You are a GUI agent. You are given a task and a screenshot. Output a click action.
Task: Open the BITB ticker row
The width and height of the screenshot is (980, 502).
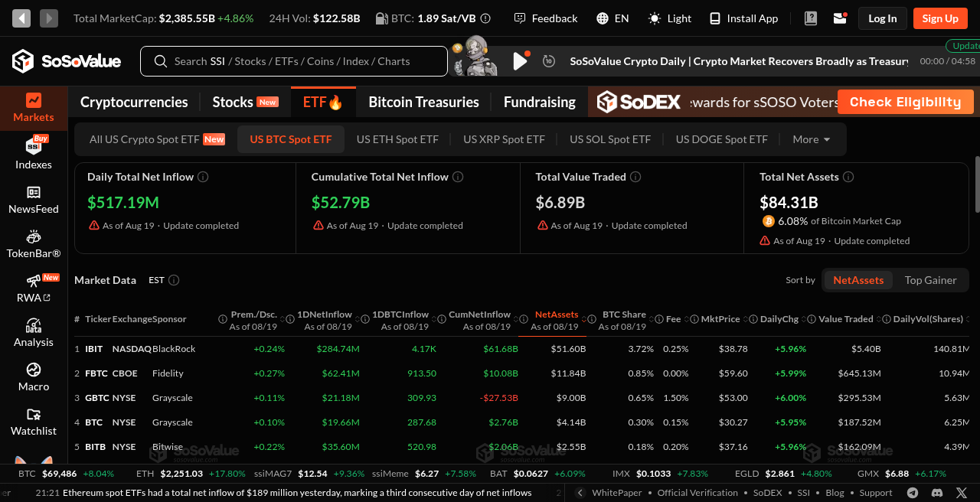[521, 447]
